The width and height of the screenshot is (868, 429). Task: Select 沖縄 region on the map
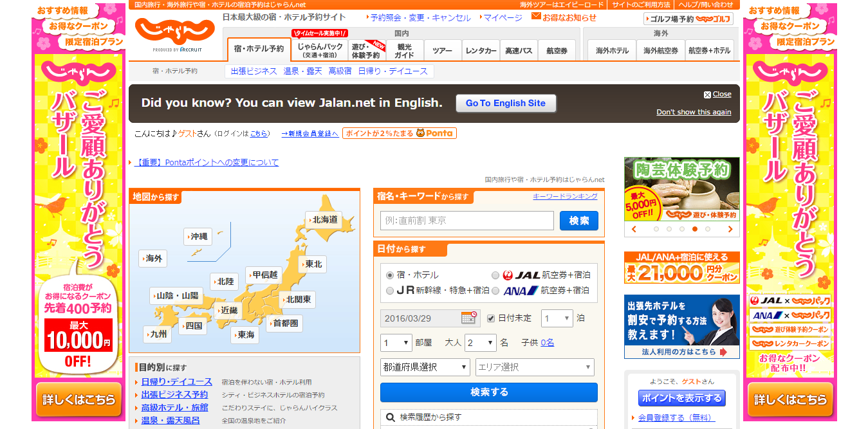click(198, 237)
